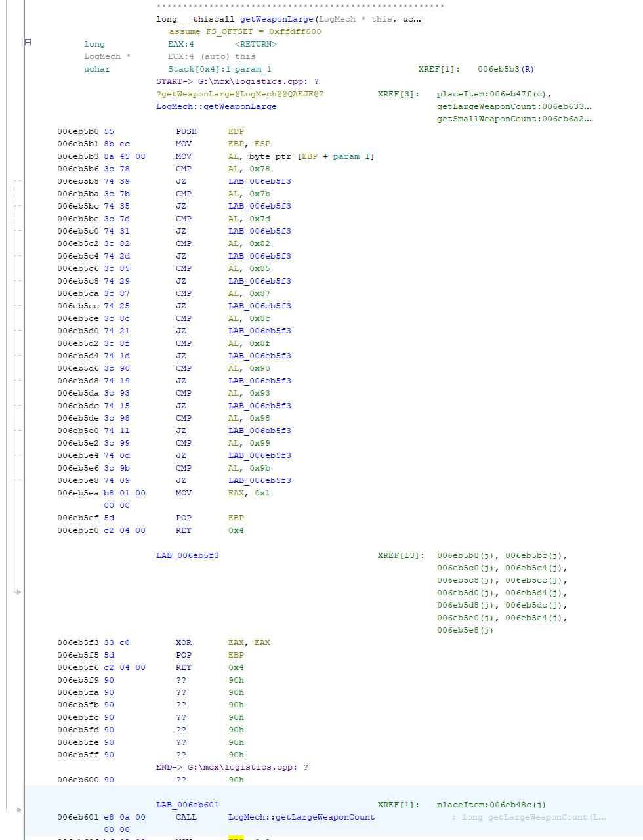
Task: Select the XOR EAX, EAX instruction
Action: (x=223, y=642)
